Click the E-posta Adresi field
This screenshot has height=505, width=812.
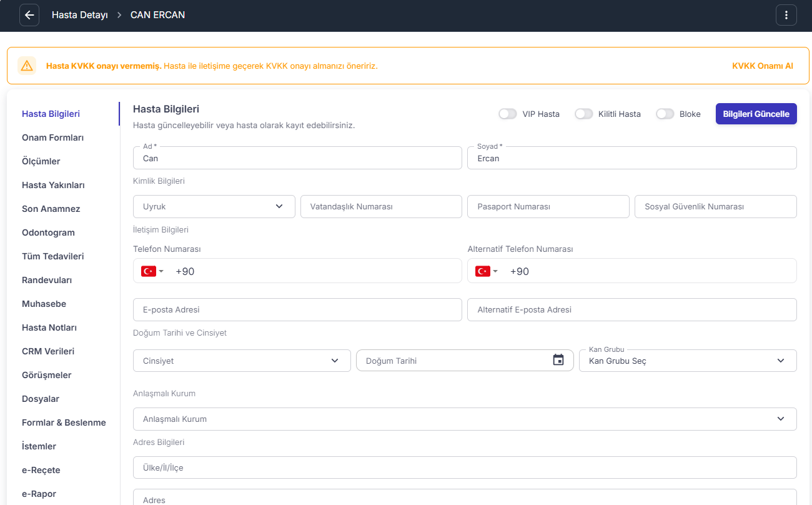coord(297,309)
